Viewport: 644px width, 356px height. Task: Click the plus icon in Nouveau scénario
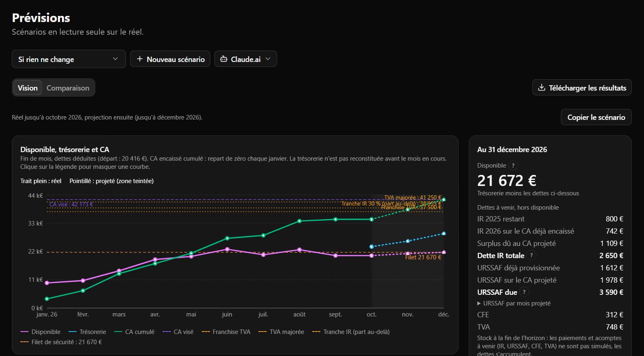(139, 59)
